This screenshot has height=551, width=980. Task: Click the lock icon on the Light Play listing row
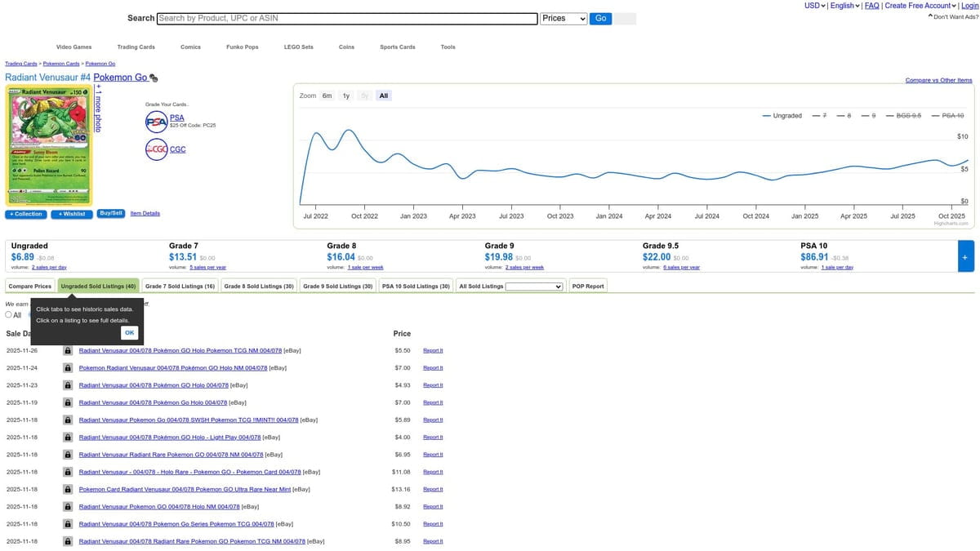pyautogui.click(x=68, y=438)
